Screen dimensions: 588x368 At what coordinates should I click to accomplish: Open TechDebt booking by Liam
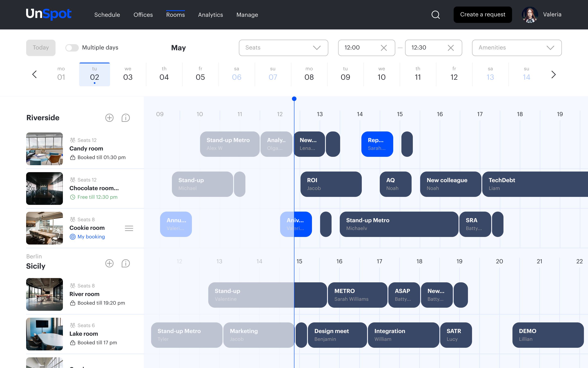(x=535, y=184)
